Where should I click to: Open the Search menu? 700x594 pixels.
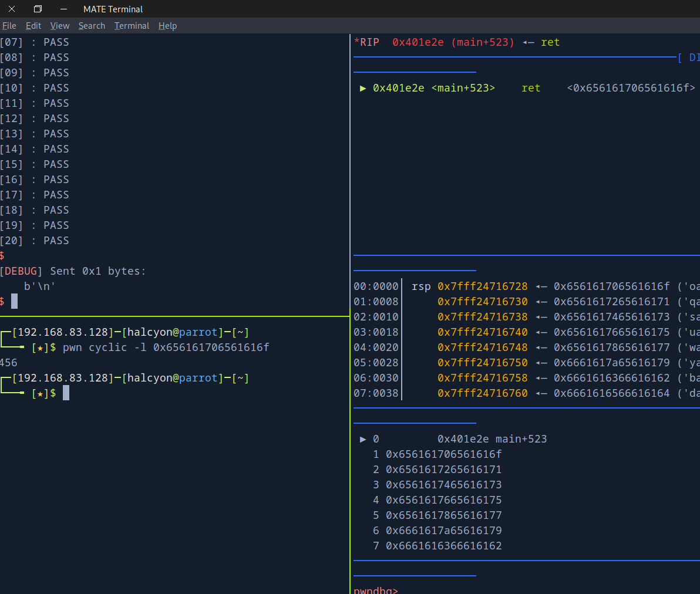tap(92, 26)
